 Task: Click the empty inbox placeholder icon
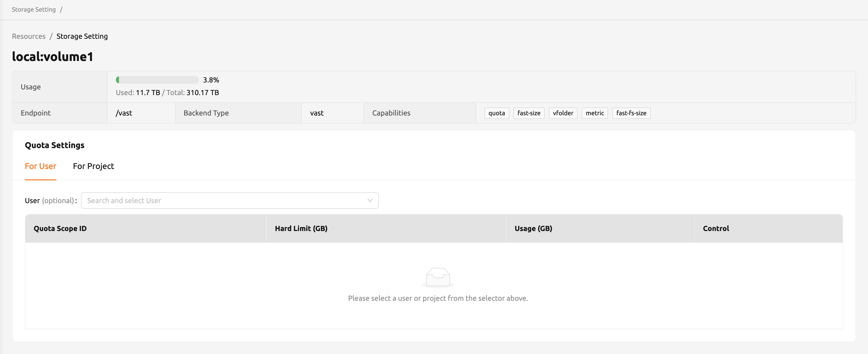click(438, 278)
